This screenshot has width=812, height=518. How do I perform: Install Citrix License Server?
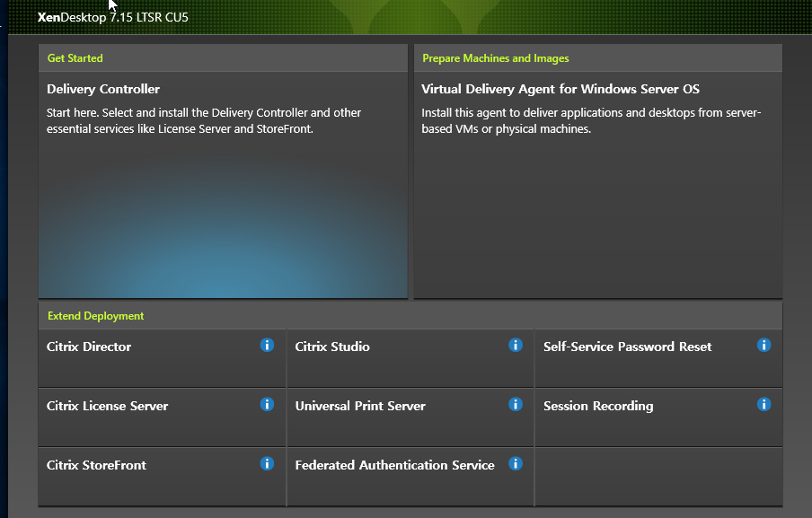click(x=162, y=417)
